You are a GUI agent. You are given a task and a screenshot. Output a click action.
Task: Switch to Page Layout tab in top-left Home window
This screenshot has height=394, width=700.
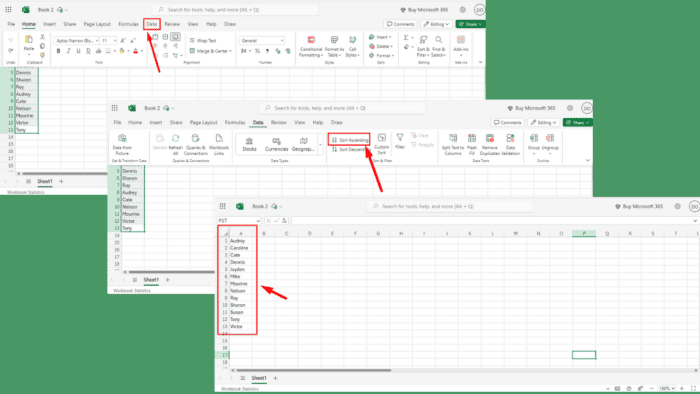(97, 24)
